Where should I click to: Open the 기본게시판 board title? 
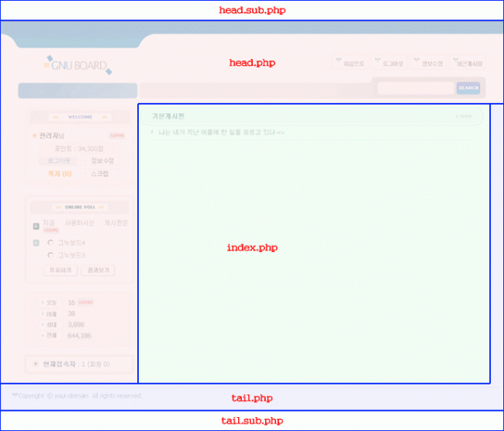[x=168, y=116]
